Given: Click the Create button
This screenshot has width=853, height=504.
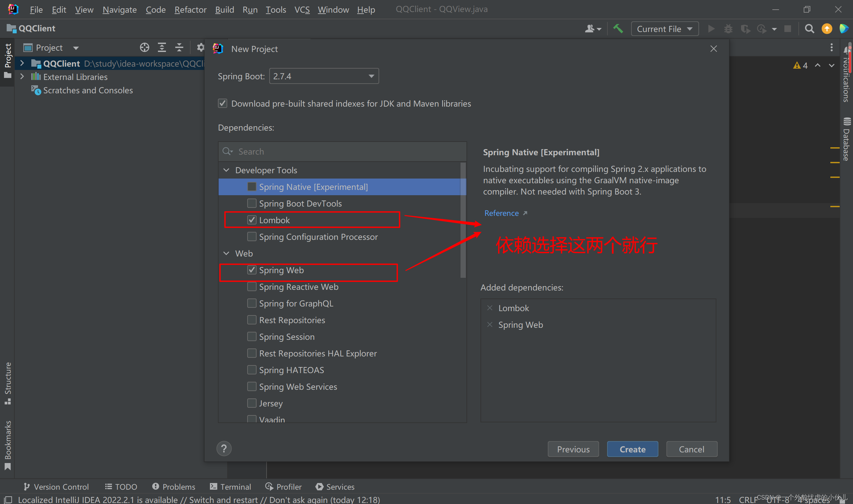Looking at the screenshot, I should click(632, 449).
